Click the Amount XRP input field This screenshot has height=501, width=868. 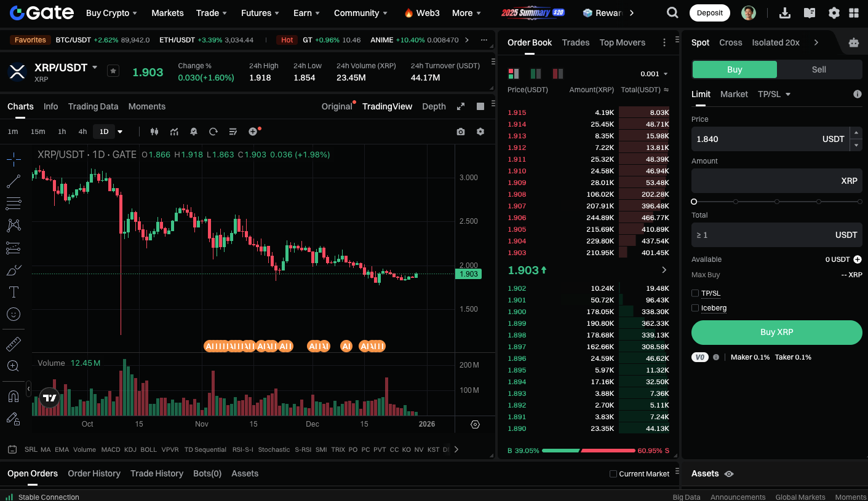click(777, 181)
